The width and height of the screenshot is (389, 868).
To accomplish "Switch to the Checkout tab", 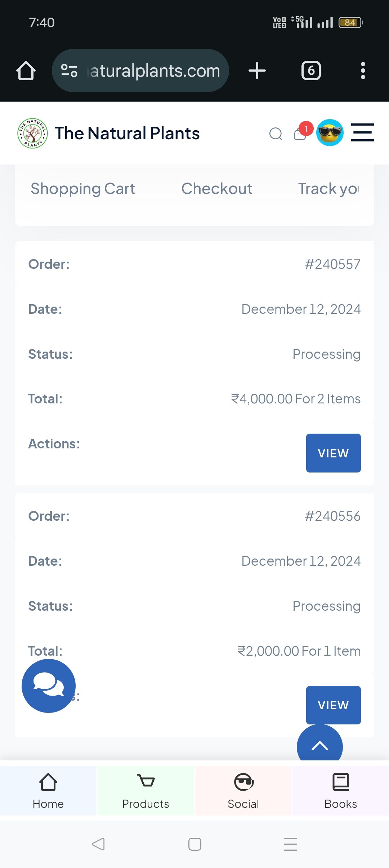I will pos(217,189).
